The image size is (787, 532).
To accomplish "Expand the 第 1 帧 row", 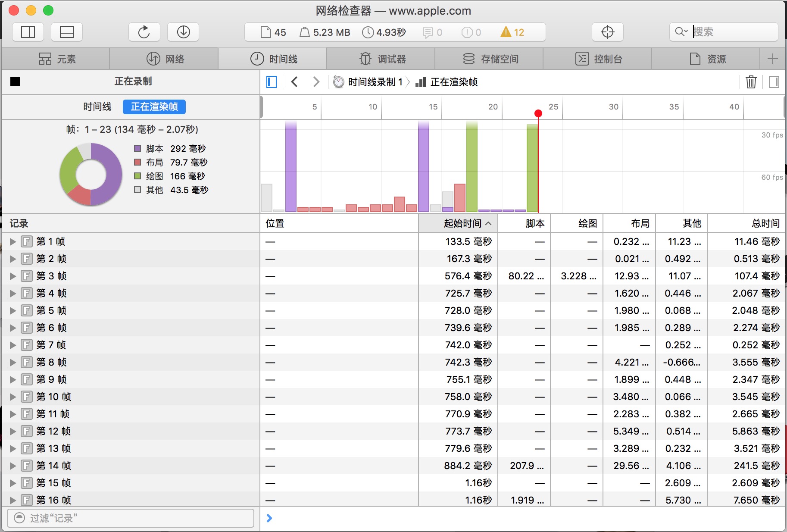I will pyautogui.click(x=13, y=241).
